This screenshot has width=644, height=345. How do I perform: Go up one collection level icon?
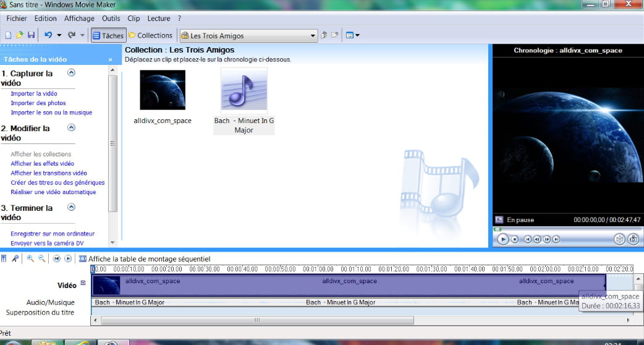tap(324, 35)
